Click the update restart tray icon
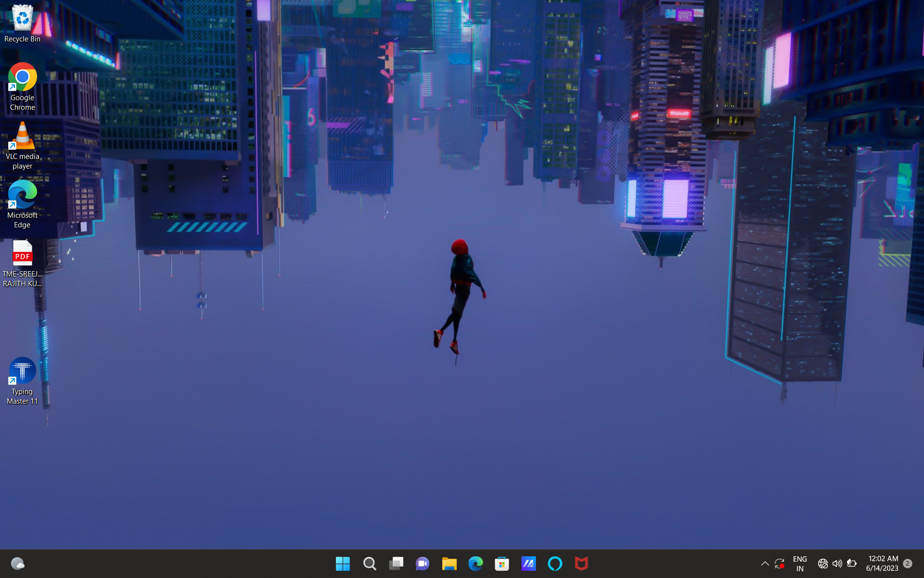 (780, 564)
